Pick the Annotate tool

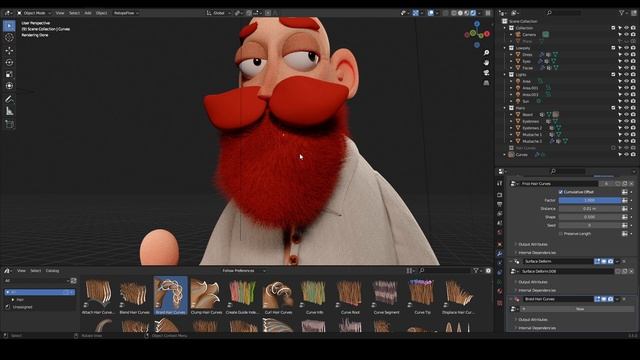[9, 99]
